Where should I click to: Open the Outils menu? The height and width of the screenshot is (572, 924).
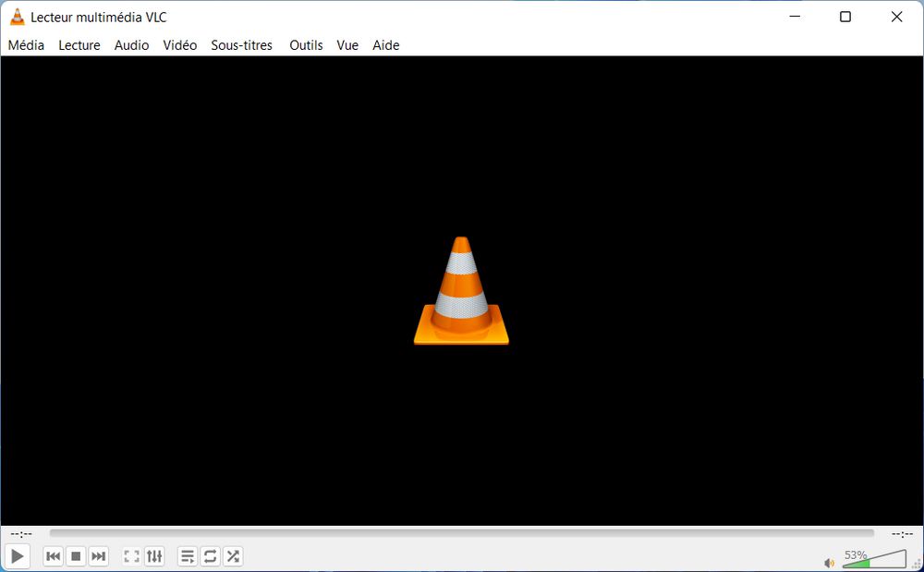[x=306, y=45]
